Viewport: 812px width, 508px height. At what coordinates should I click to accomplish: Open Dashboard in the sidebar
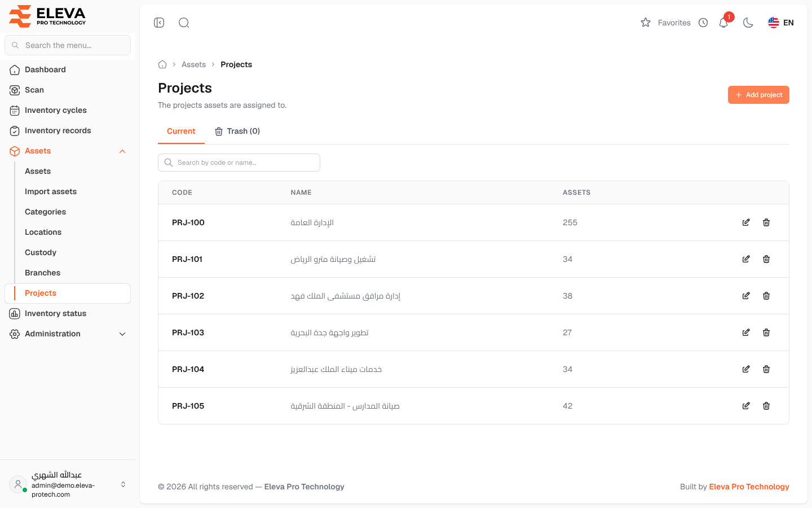68,69
